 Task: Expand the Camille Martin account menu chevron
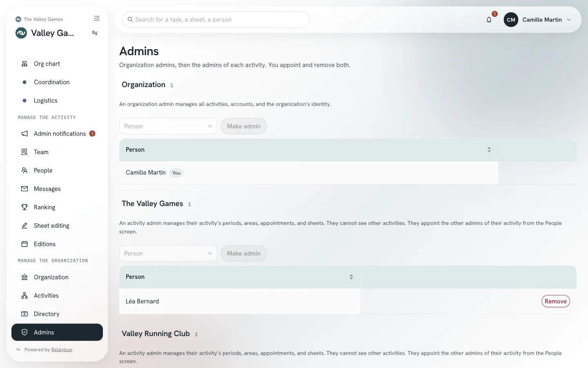pos(569,20)
